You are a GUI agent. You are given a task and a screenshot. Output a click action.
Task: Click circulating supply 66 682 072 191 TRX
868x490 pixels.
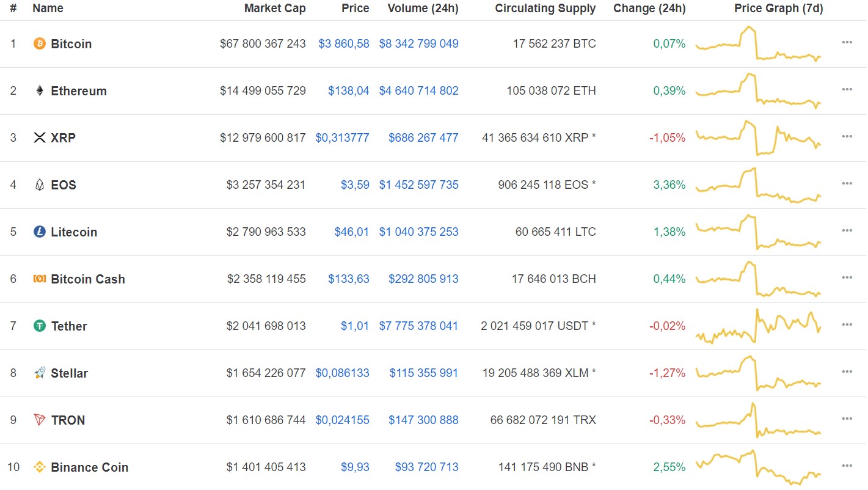543,420
